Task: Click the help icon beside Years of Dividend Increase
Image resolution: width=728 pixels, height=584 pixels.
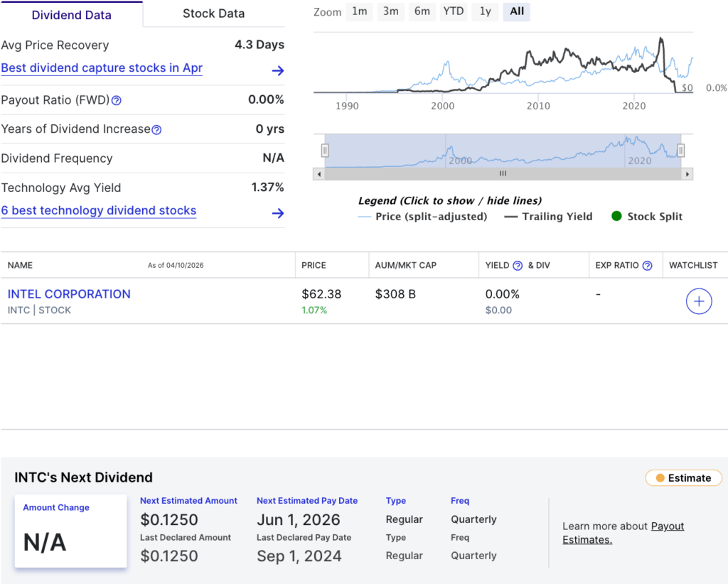Action: coord(156,130)
